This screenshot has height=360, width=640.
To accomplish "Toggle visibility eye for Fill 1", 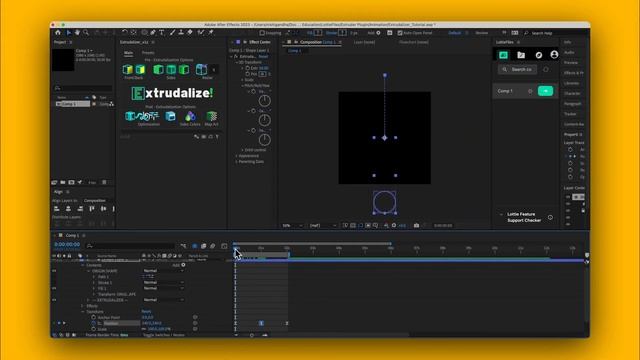I will pos(54,288).
